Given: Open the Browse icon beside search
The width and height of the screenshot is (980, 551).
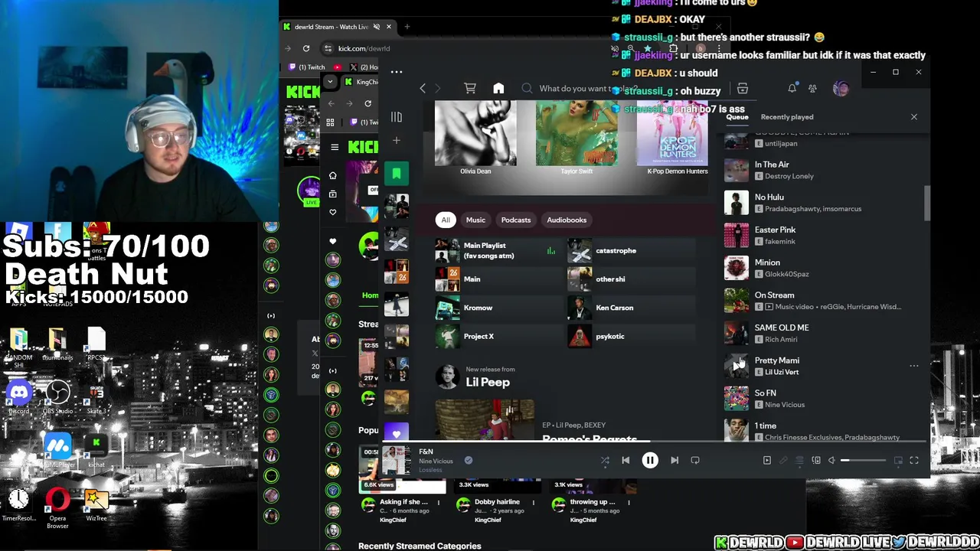Looking at the screenshot, I should point(742,89).
